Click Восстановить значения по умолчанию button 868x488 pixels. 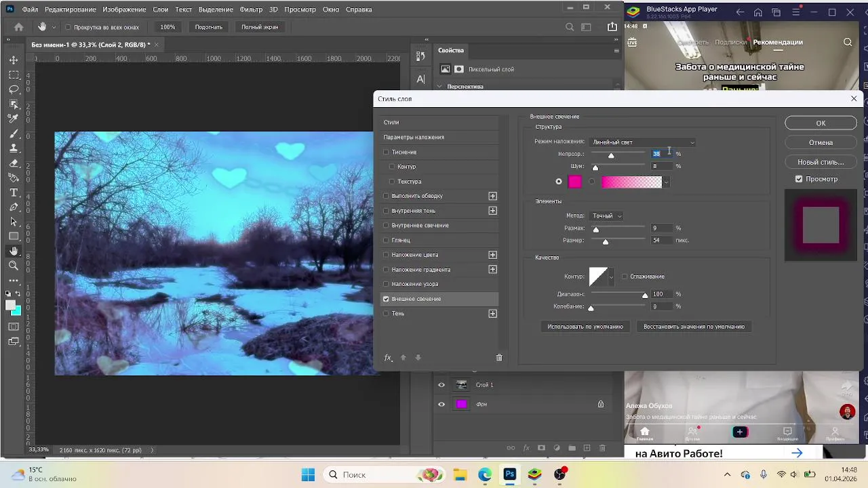point(694,327)
